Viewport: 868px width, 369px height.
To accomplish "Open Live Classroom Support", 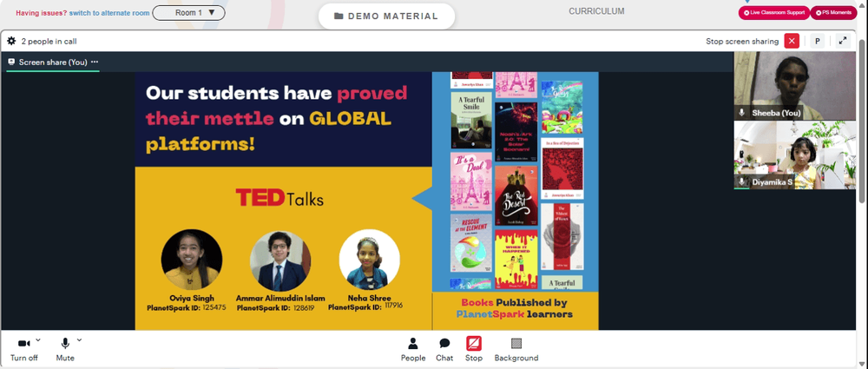I will 774,13.
